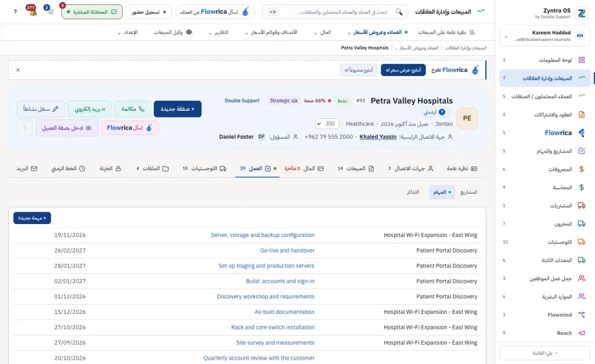Open task Site survey and measurements
The width and height of the screenshot is (595, 364).
coord(275,343)
